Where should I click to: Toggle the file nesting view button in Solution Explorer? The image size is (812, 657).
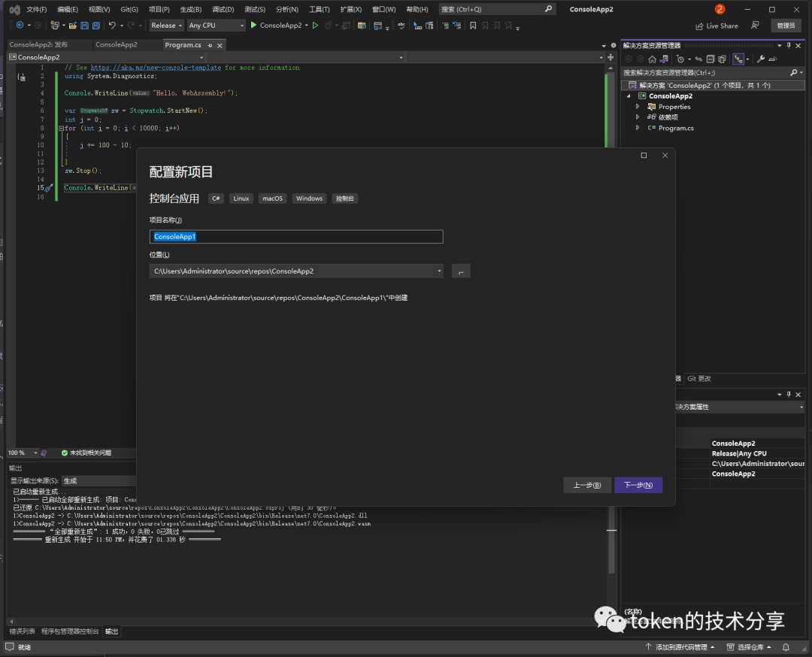pyautogui.click(x=738, y=59)
